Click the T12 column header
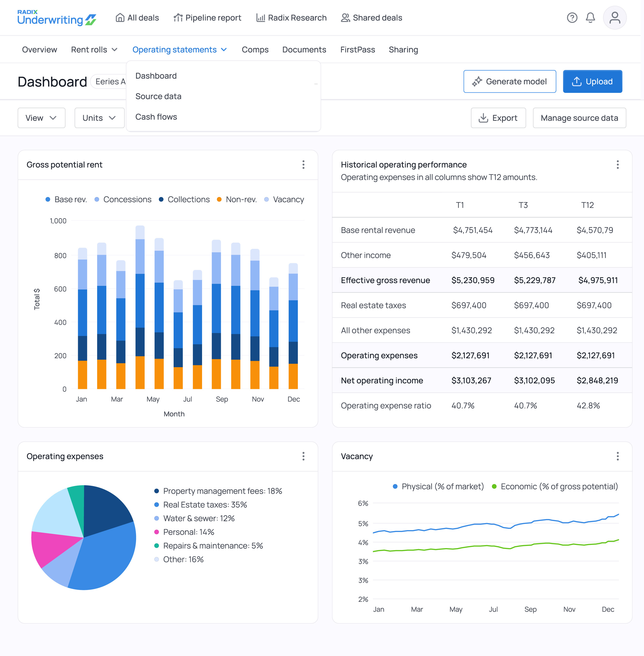 tap(587, 205)
